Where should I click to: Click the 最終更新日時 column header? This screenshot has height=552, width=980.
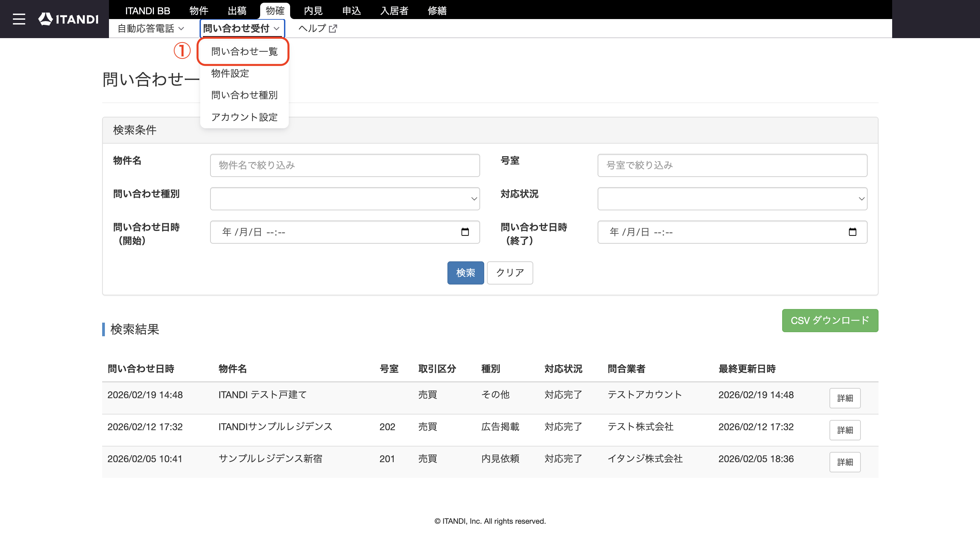747,368
